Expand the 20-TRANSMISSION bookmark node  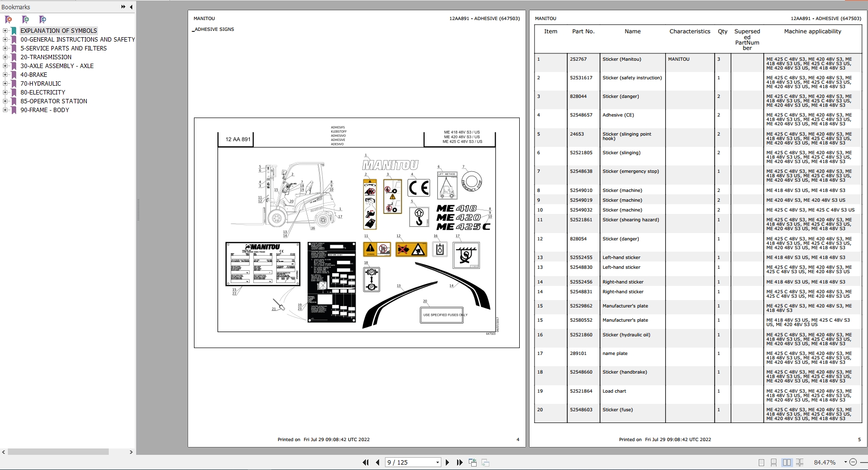[5, 57]
